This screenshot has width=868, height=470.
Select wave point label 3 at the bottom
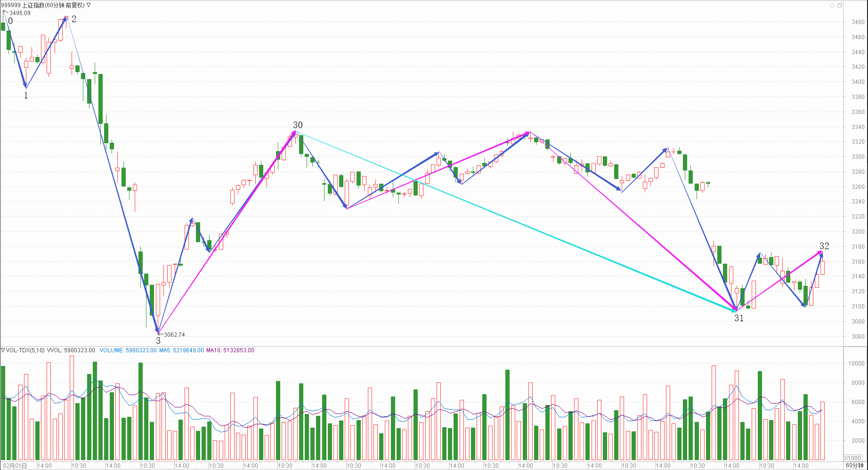pos(158,340)
